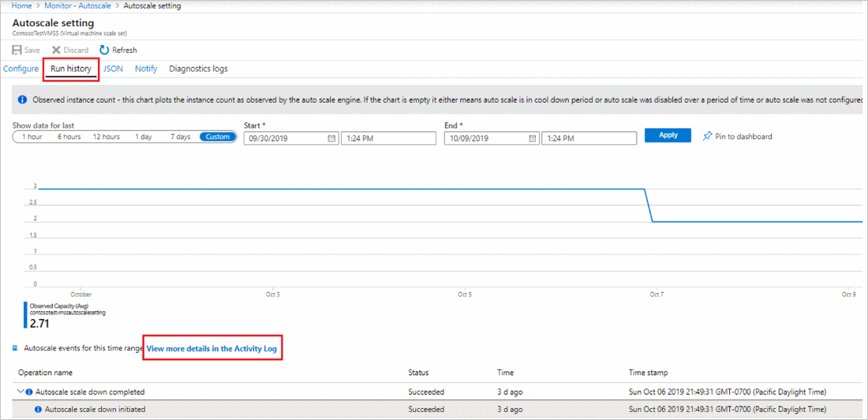The height and width of the screenshot is (420, 868).
Task: Click the End date field 10/09/2019
Action: pyautogui.click(x=492, y=138)
